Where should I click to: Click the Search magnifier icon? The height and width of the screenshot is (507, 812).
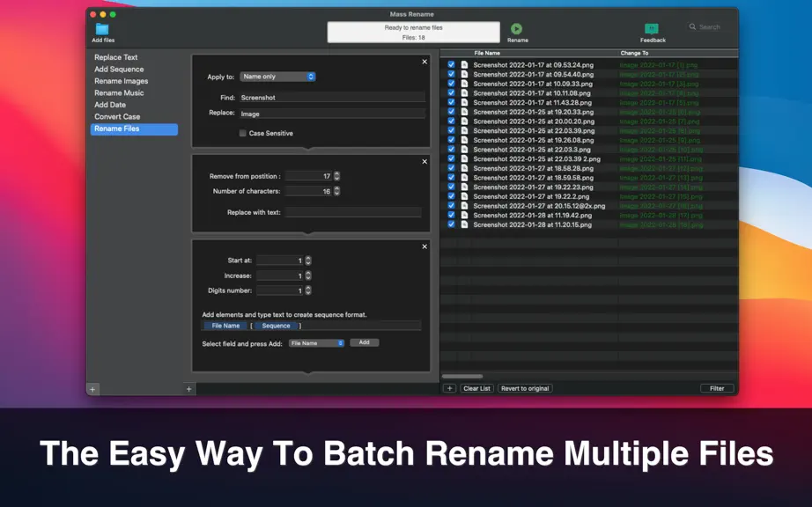click(692, 27)
